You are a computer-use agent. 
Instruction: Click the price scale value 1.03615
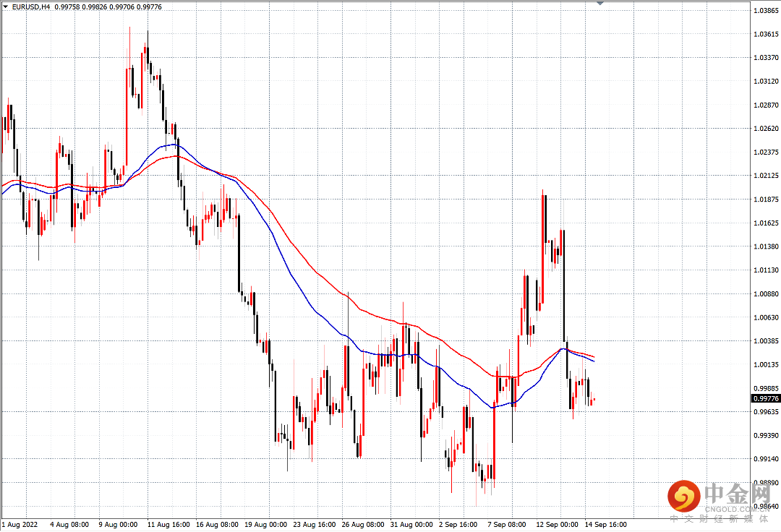pos(766,35)
